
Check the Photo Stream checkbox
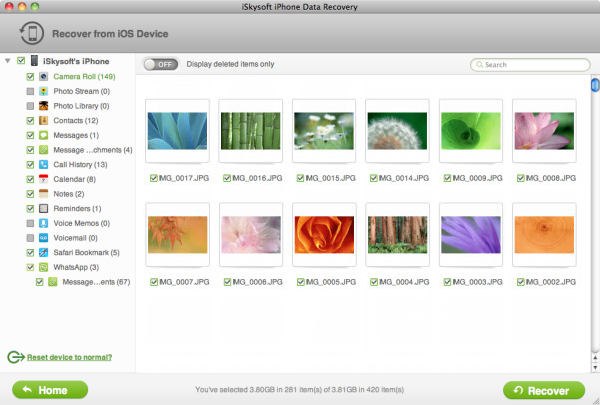[x=30, y=91]
